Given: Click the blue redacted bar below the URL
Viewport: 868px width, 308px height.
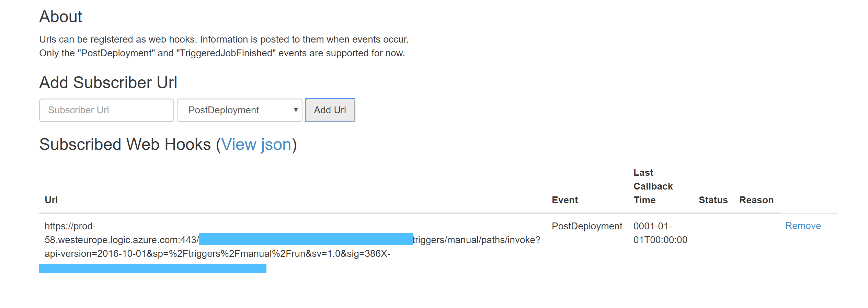Looking at the screenshot, I should (x=152, y=269).
